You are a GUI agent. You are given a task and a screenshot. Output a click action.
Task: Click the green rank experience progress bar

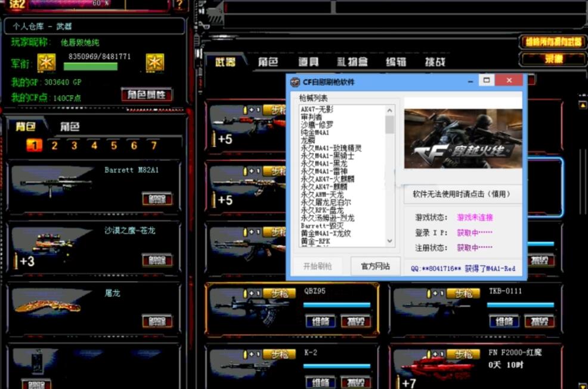click(91, 66)
